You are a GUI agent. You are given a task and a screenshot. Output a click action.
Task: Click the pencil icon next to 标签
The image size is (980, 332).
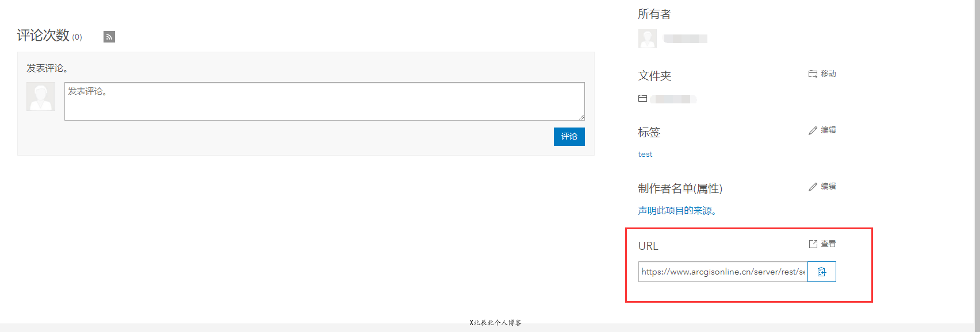click(813, 130)
